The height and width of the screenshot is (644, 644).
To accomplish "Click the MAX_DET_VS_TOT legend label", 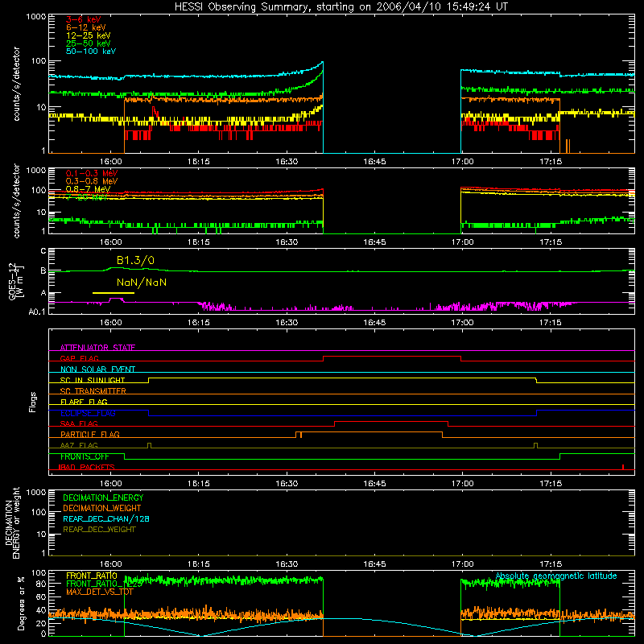I will click(100, 592).
